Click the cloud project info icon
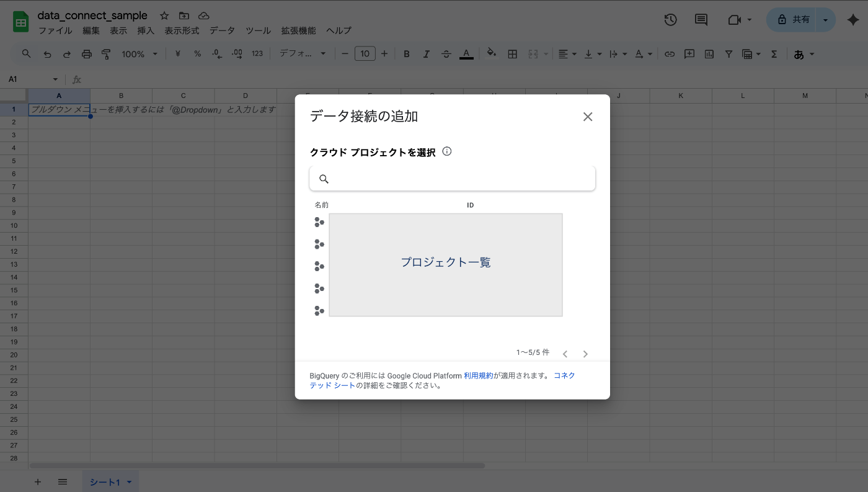868x492 pixels. pos(447,151)
